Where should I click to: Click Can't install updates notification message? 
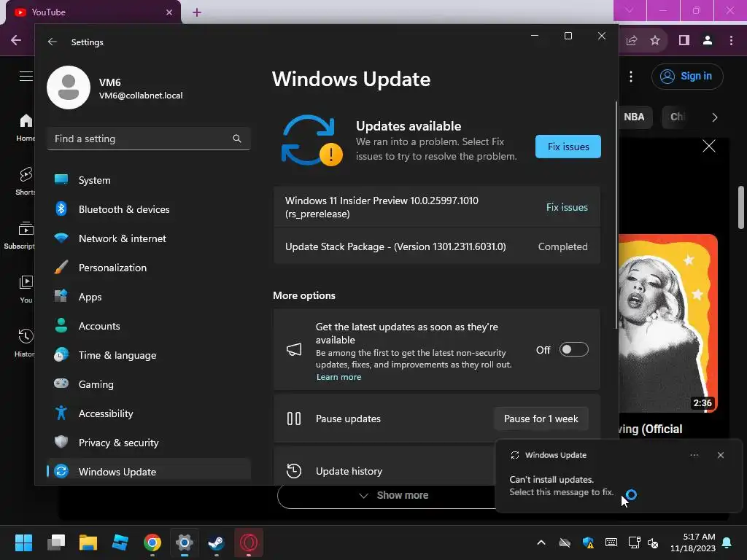click(x=561, y=486)
